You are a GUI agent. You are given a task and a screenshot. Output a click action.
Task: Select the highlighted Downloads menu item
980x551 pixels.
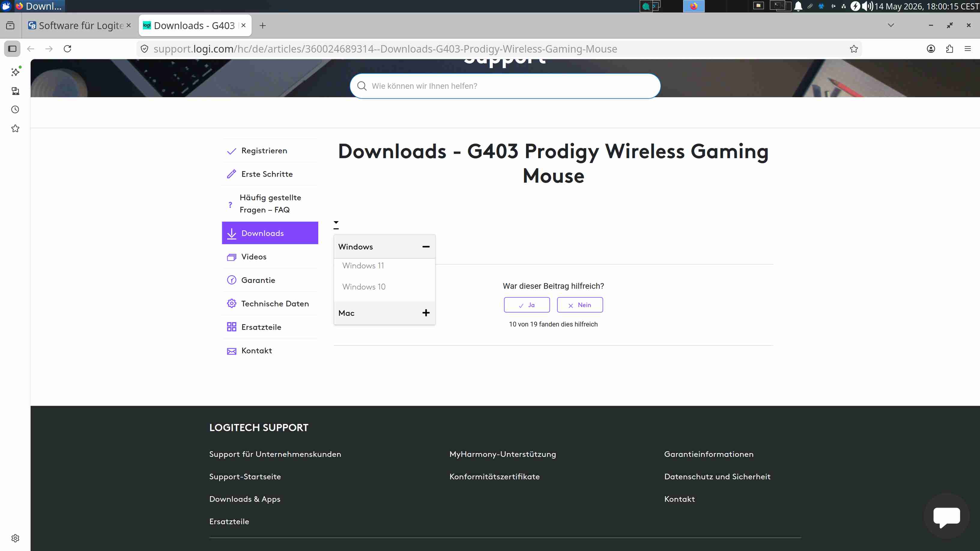[270, 233]
